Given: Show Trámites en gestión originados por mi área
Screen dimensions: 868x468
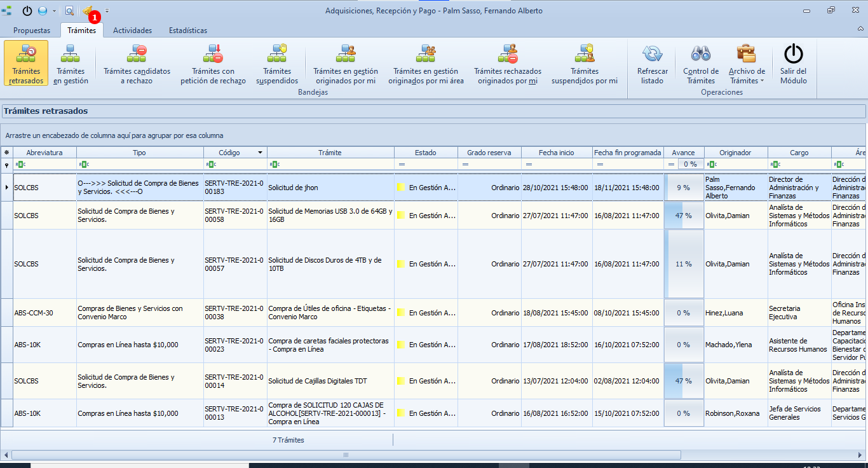Looking at the screenshot, I should 426,63.
